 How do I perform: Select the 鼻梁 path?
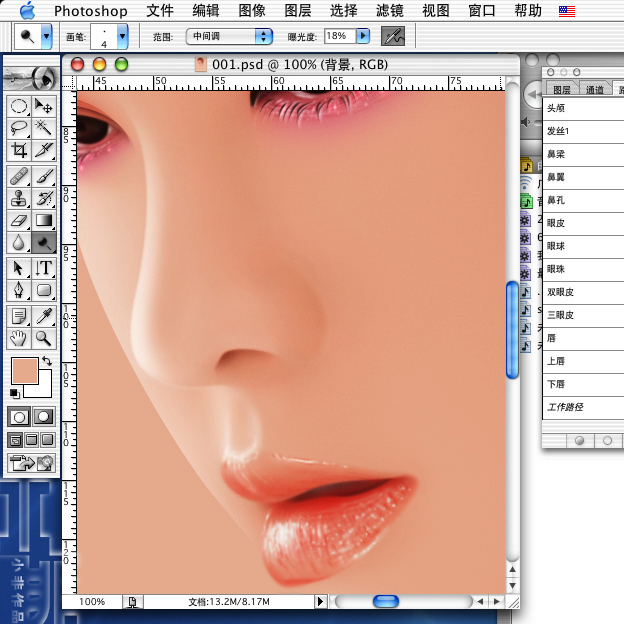point(583,154)
